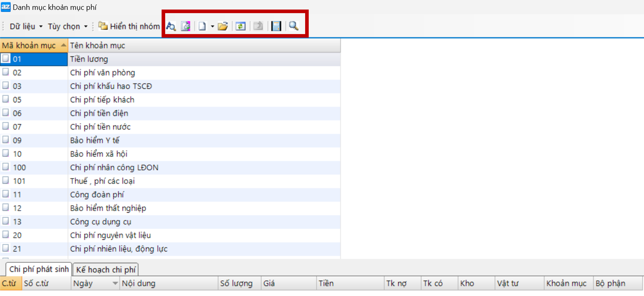Click the open folder icon

(x=223, y=26)
